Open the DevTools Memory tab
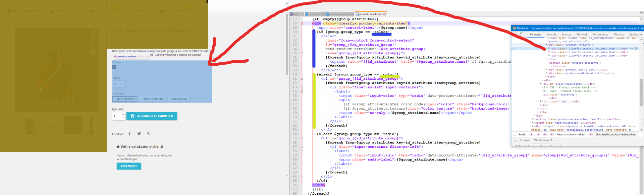Screen dimensions: 644x195 coord(619,34)
